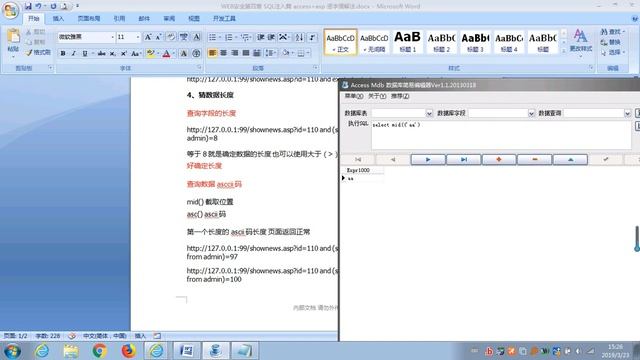Click the Paste icon in Word ribbon
The image size is (640, 360).
(13, 37)
